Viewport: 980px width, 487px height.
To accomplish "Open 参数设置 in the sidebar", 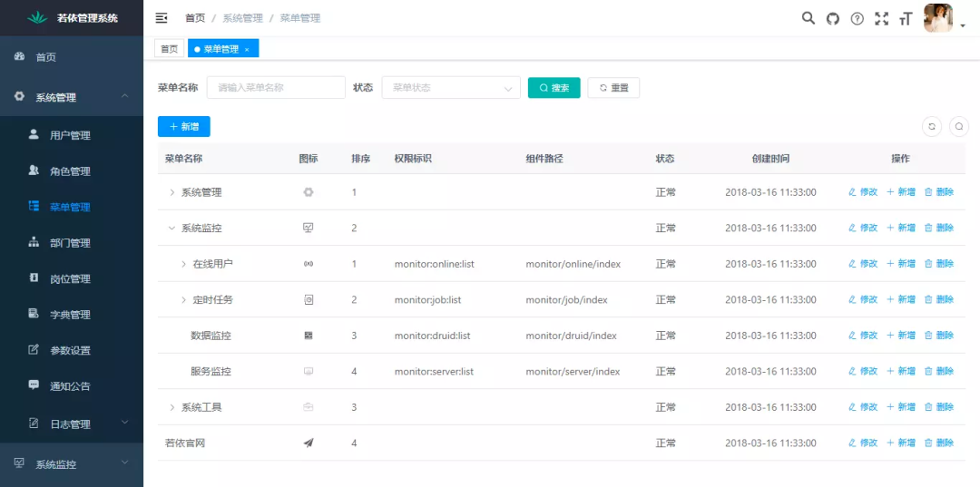I will (x=72, y=350).
